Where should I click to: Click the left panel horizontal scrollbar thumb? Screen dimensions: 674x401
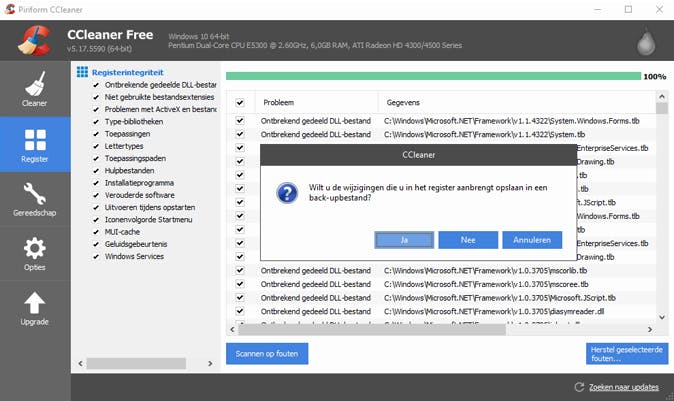(x=136, y=363)
